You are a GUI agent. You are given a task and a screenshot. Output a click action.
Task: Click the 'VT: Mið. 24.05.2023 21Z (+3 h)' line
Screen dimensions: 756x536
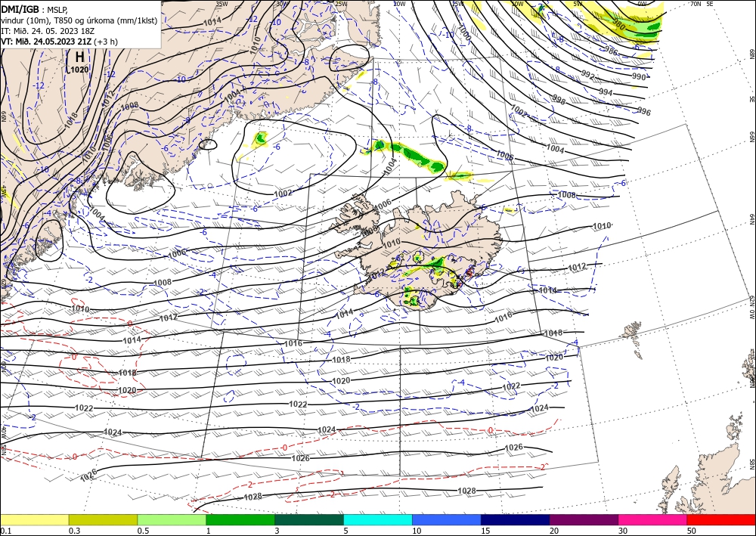coord(59,41)
